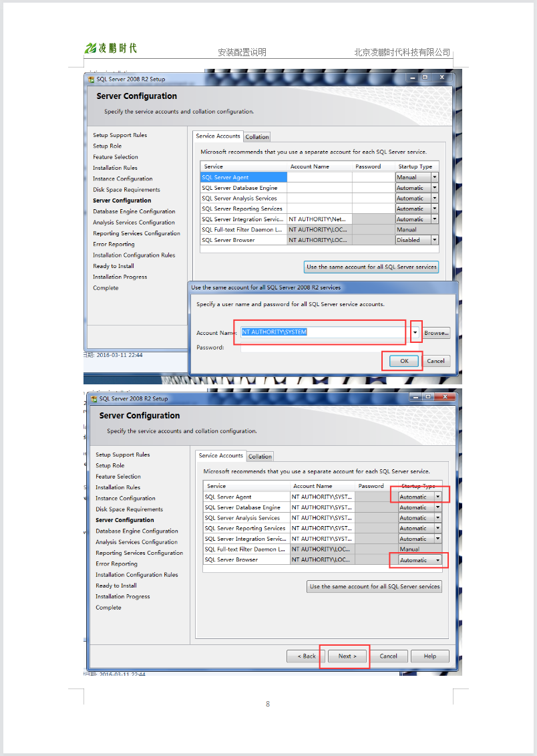Click the Account Name field showing NT AUTHORITY\SYSTEM

tap(324, 332)
